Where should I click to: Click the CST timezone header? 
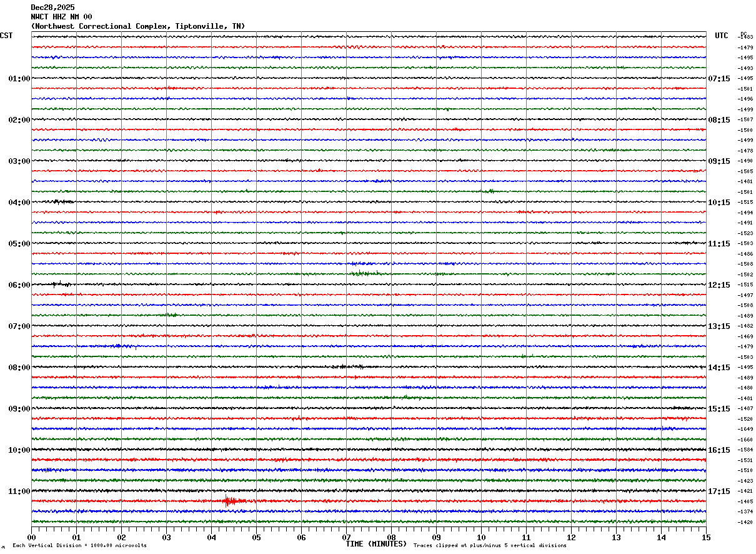(6, 36)
